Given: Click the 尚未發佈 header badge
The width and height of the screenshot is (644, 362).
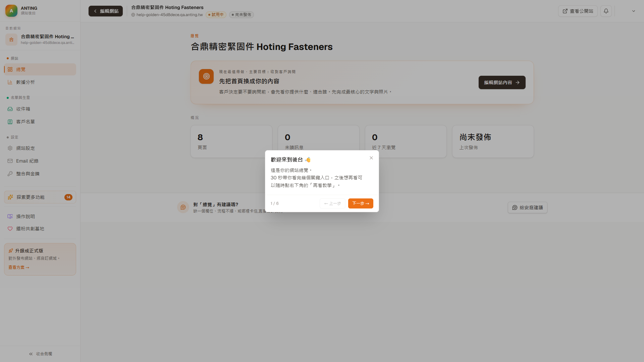Looking at the screenshot, I should [241, 15].
